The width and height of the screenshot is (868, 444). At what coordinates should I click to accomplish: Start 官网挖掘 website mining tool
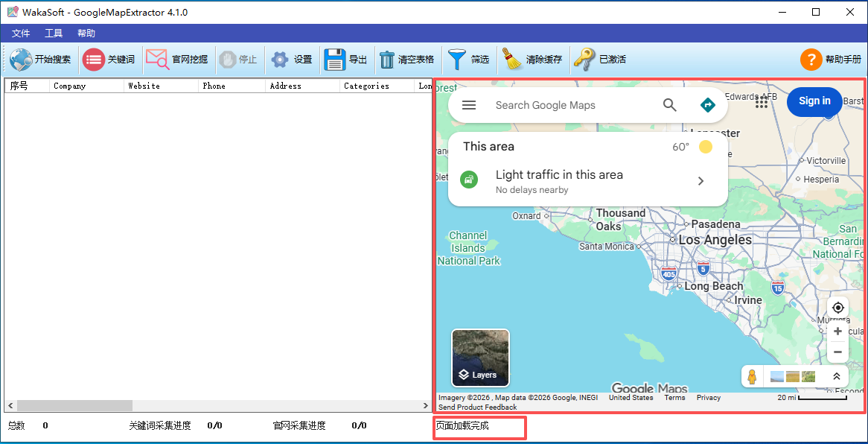click(157, 60)
